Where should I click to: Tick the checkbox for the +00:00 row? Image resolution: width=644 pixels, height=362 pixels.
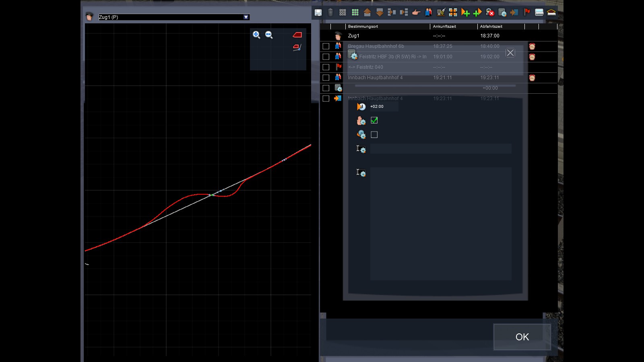point(326,88)
